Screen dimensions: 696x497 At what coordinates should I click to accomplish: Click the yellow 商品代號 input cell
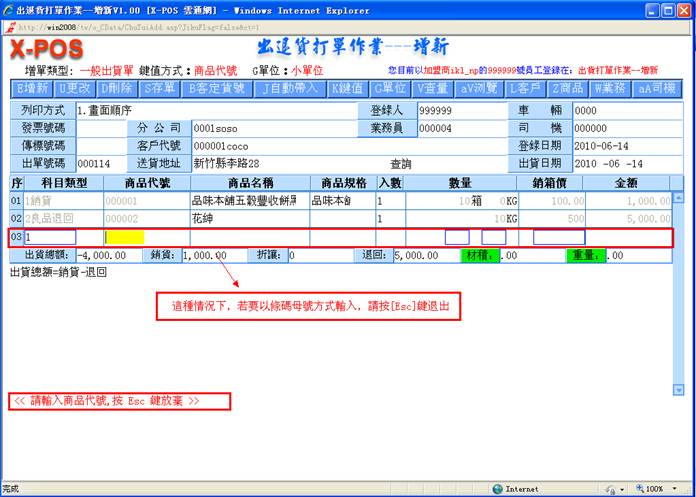point(125,237)
